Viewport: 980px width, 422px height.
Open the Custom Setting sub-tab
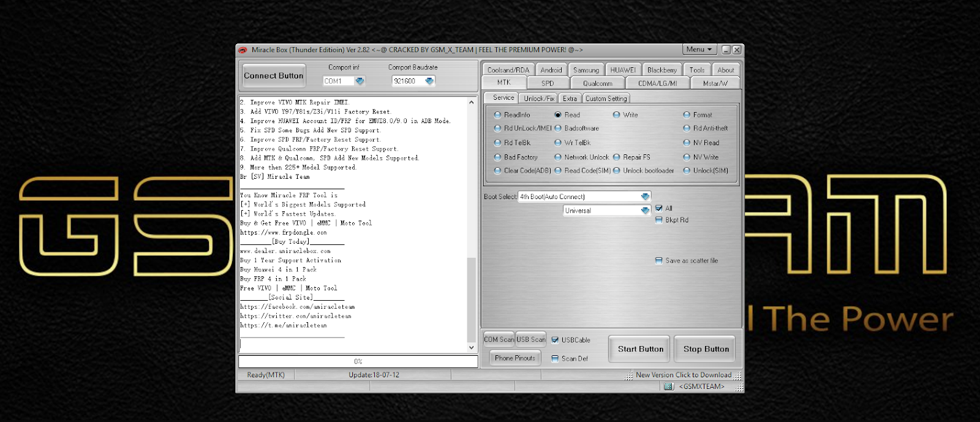[x=606, y=98]
